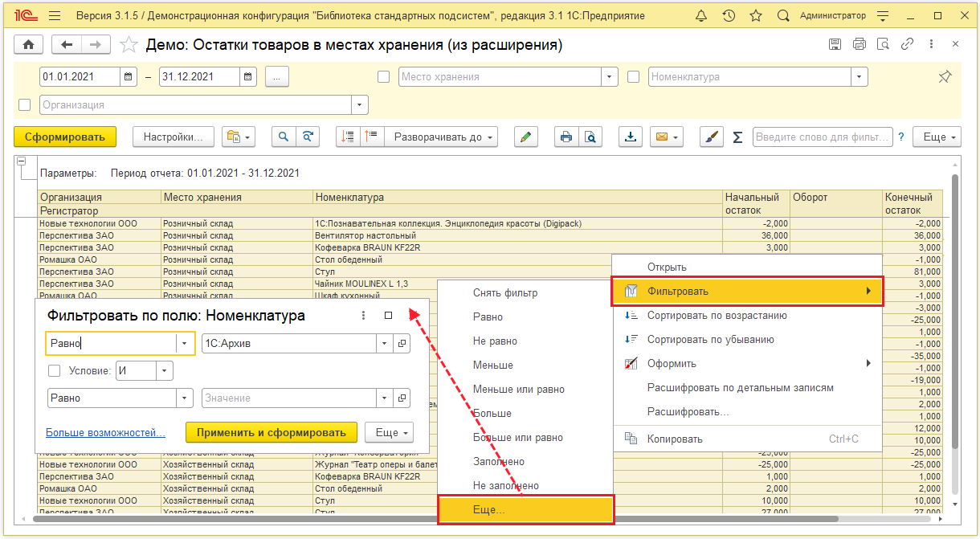Click the find magnifier toolbar icon
Viewport: 980px width, 539px height.
pyautogui.click(x=284, y=137)
